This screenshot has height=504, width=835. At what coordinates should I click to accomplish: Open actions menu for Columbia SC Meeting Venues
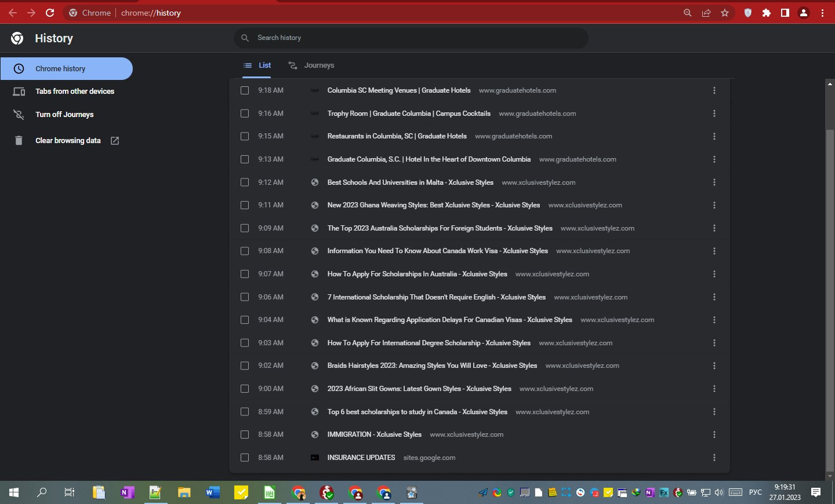(714, 90)
